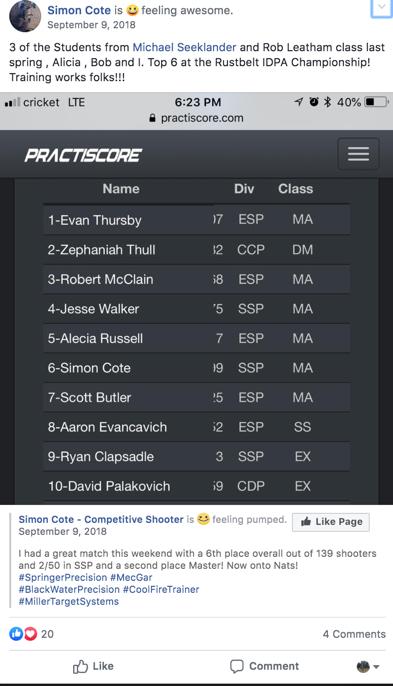This screenshot has height=686, width=393.
Task: Click the #CoolFireTrainer hashtag
Action: click(161, 589)
